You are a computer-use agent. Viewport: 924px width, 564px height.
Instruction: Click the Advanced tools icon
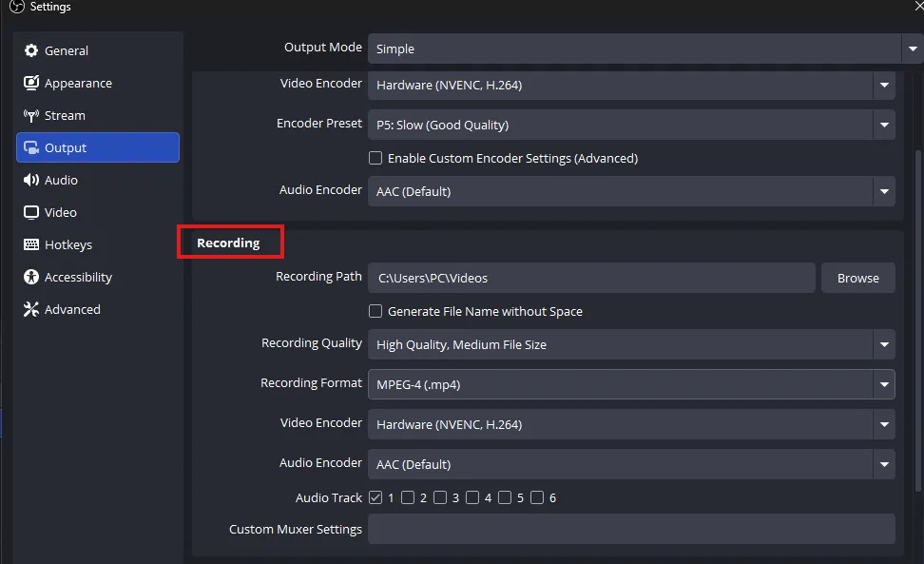coord(31,309)
